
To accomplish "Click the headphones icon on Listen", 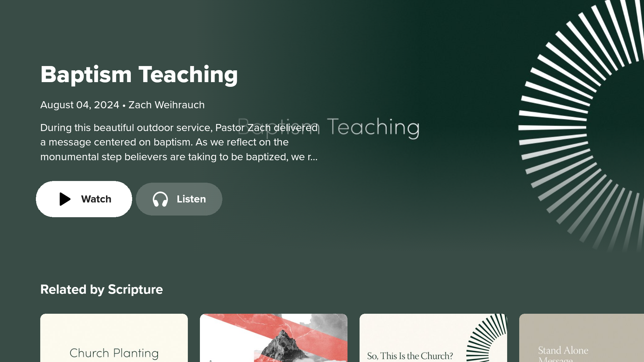I will pos(160,199).
